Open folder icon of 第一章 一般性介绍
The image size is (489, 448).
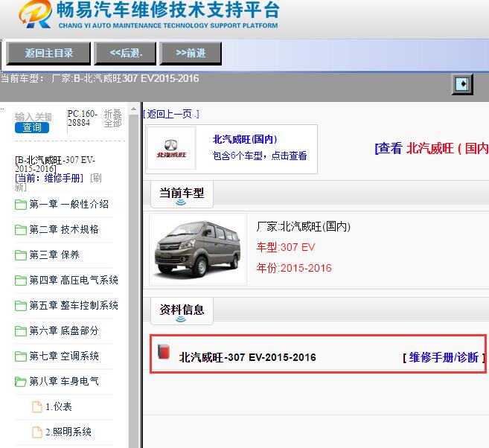click(x=21, y=205)
